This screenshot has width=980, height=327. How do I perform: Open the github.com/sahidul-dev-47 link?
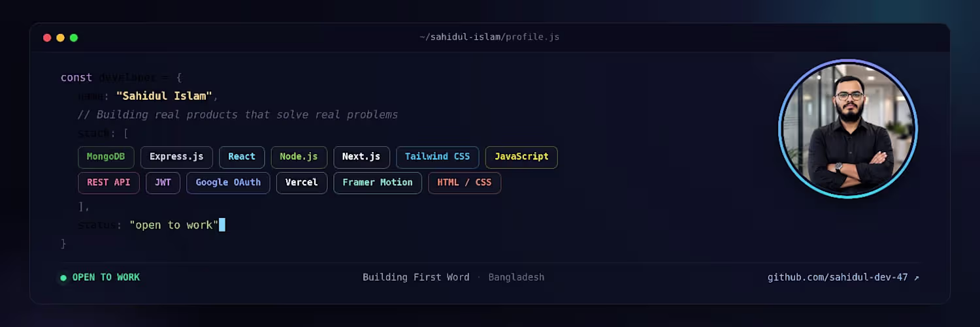(843, 277)
